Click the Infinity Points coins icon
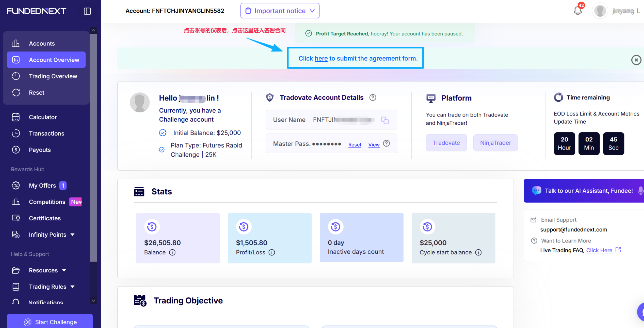This screenshot has width=644, height=328. pos(16,234)
